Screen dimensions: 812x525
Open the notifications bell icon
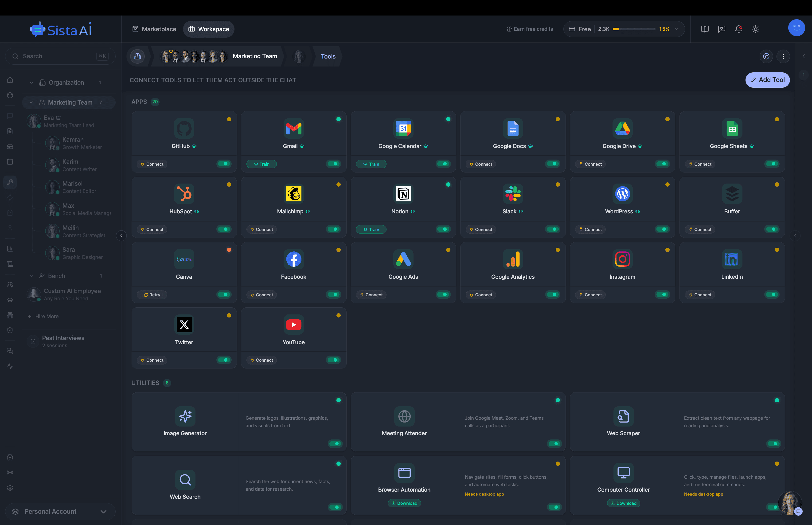[738, 29]
